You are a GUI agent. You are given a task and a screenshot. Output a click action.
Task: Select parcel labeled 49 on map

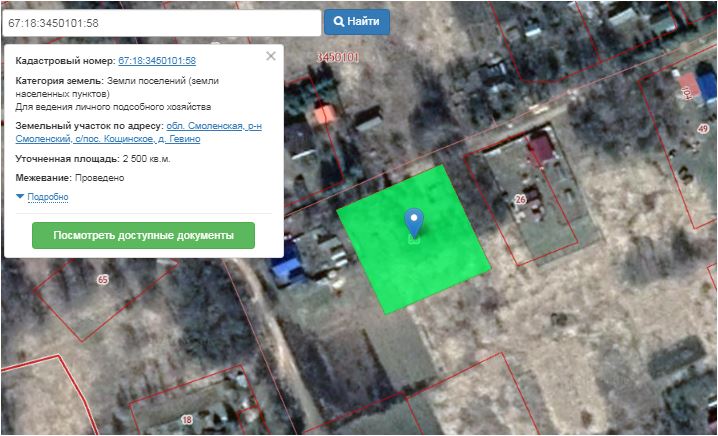(x=703, y=129)
